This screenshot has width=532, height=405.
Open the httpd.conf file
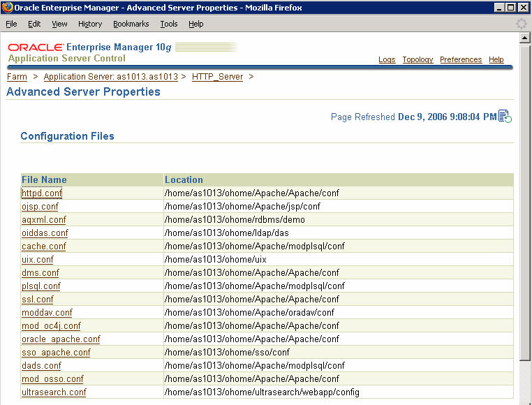point(42,193)
